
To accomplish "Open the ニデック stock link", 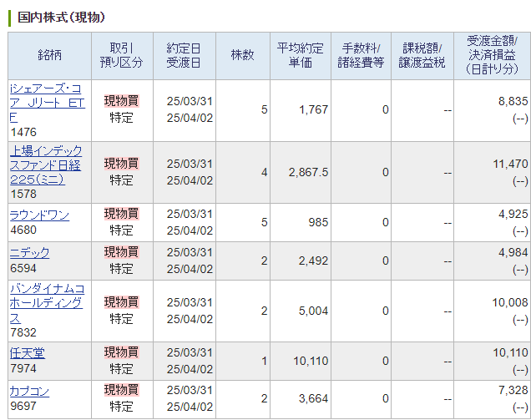I will click(29, 253).
